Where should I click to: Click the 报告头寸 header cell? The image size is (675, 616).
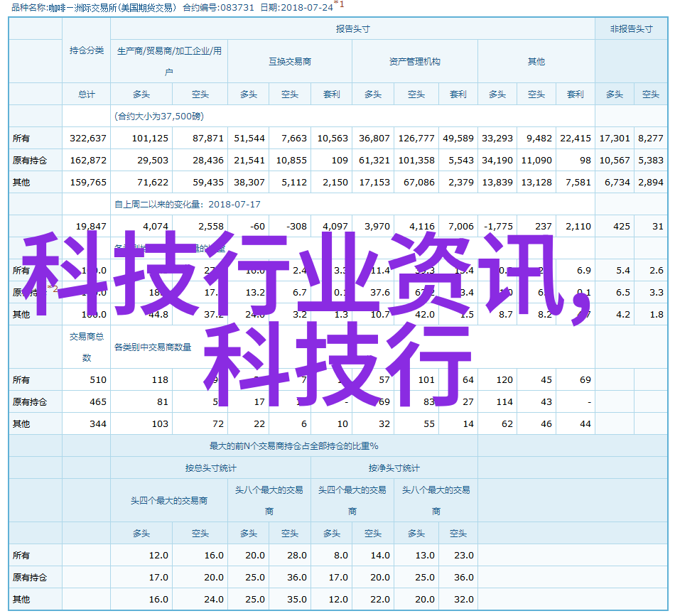[352, 29]
